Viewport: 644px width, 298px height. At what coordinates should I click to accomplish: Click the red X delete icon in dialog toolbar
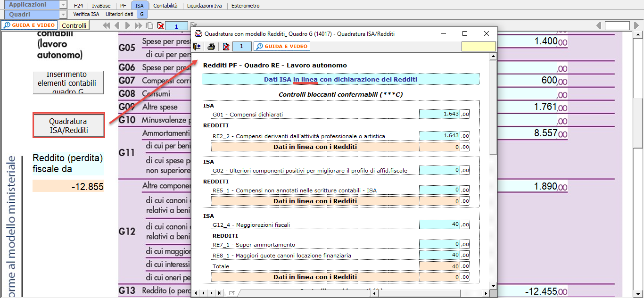coord(226,46)
